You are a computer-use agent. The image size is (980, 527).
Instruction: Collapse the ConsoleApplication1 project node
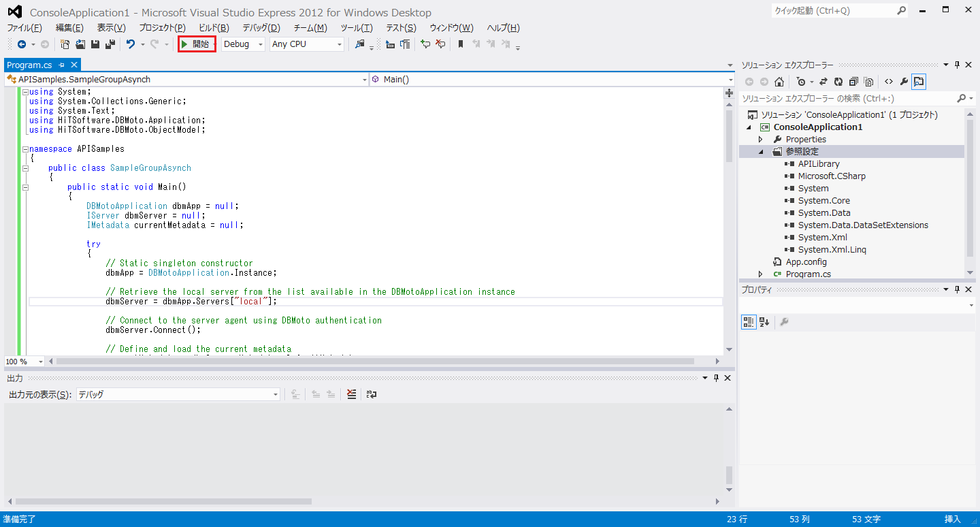click(x=749, y=127)
